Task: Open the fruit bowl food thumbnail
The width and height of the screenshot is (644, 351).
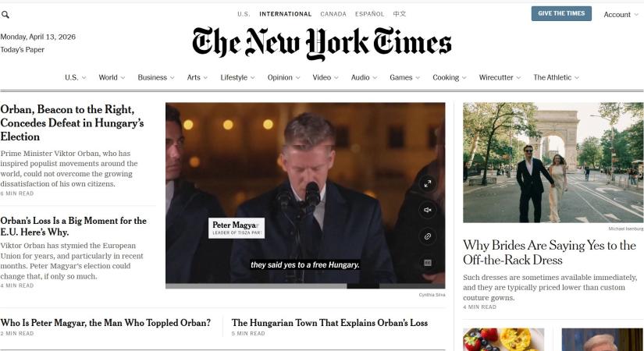Action: [503, 339]
